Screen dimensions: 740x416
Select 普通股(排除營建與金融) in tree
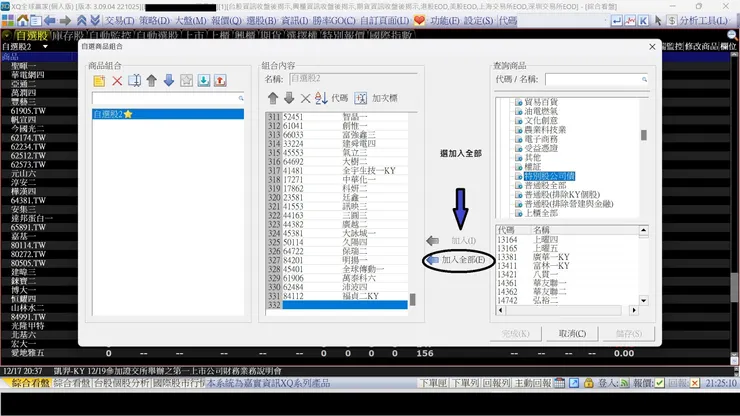(569, 204)
